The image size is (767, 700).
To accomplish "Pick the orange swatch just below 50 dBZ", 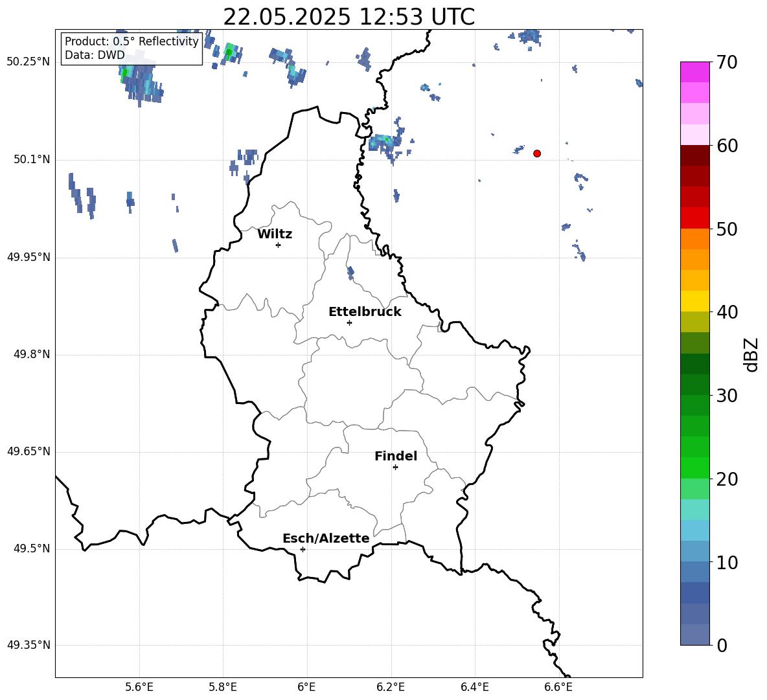I will [x=694, y=239].
